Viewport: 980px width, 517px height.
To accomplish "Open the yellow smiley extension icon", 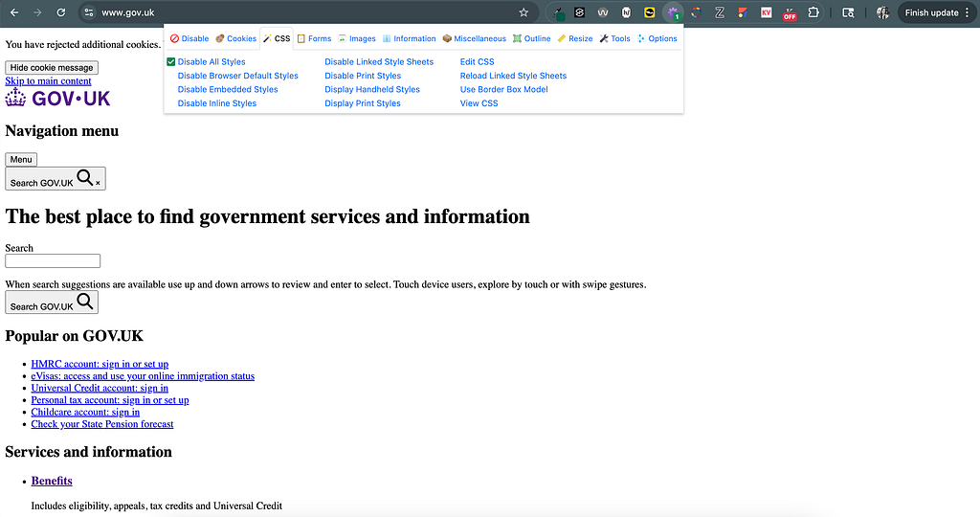I will tap(650, 12).
